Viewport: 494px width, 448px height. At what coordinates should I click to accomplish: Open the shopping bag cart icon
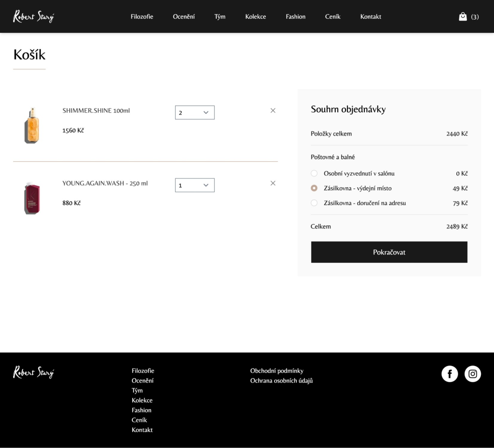click(x=463, y=17)
